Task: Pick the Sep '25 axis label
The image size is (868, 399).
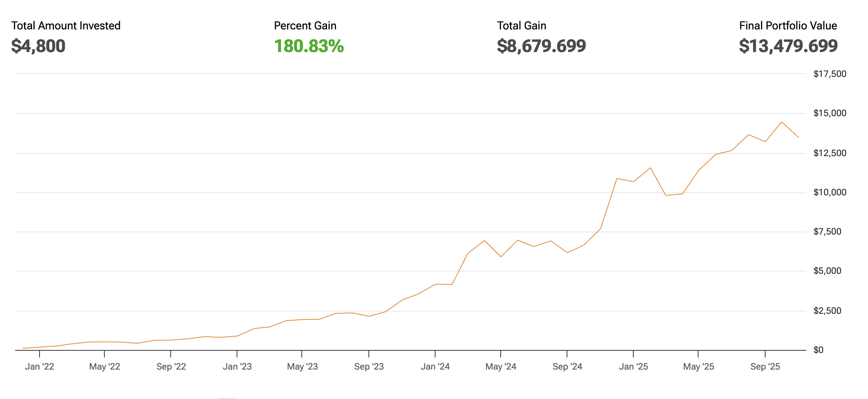Action: [765, 367]
